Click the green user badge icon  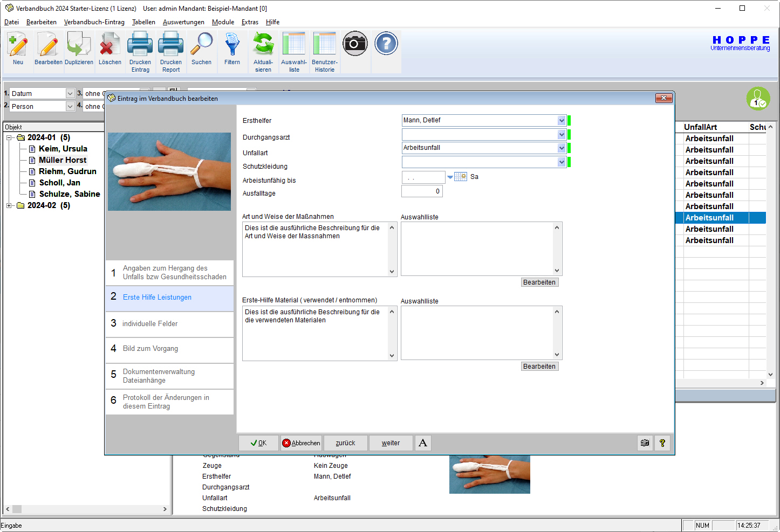coord(758,99)
